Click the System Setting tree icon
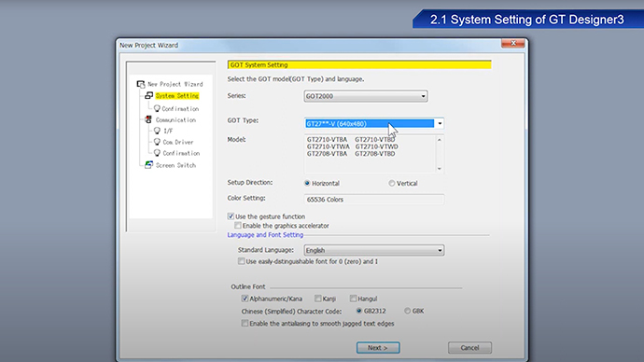The image size is (644, 362). click(x=148, y=95)
